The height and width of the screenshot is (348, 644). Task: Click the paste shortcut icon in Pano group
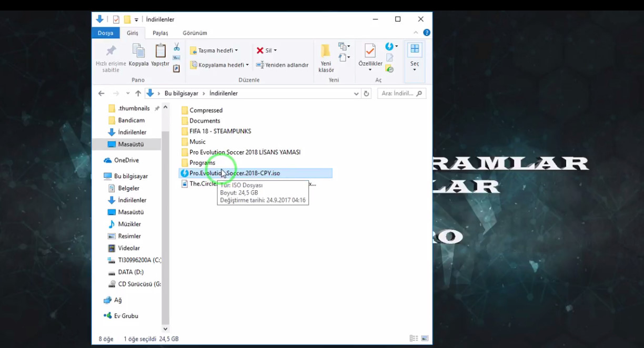pos(177,68)
